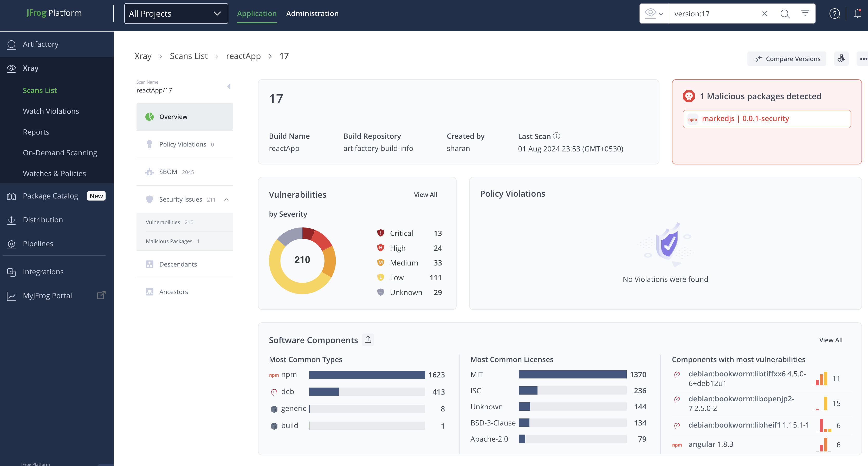
Task: Open MyJFrog Portal external link icon
Action: point(101,295)
